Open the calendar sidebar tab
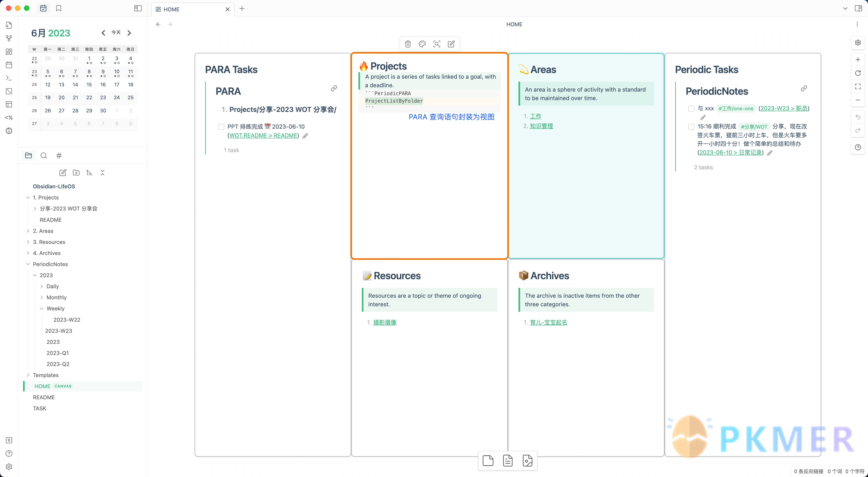 [x=43, y=8]
